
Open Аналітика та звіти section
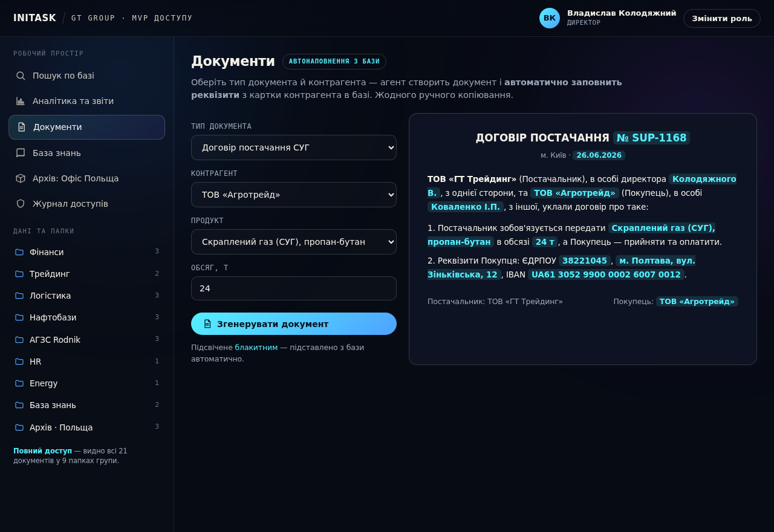(86, 101)
